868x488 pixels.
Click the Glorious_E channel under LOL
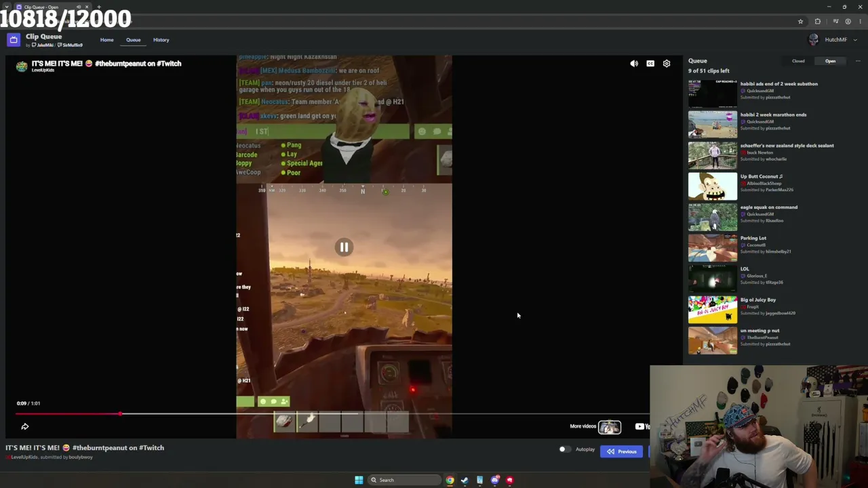click(x=757, y=276)
